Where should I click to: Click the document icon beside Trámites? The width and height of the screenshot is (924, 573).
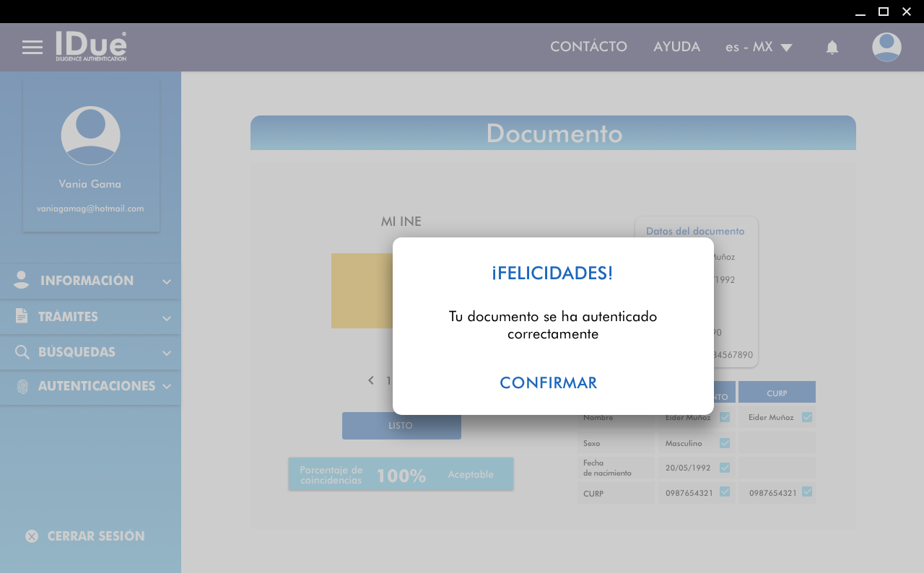click(x=22, y=316)
